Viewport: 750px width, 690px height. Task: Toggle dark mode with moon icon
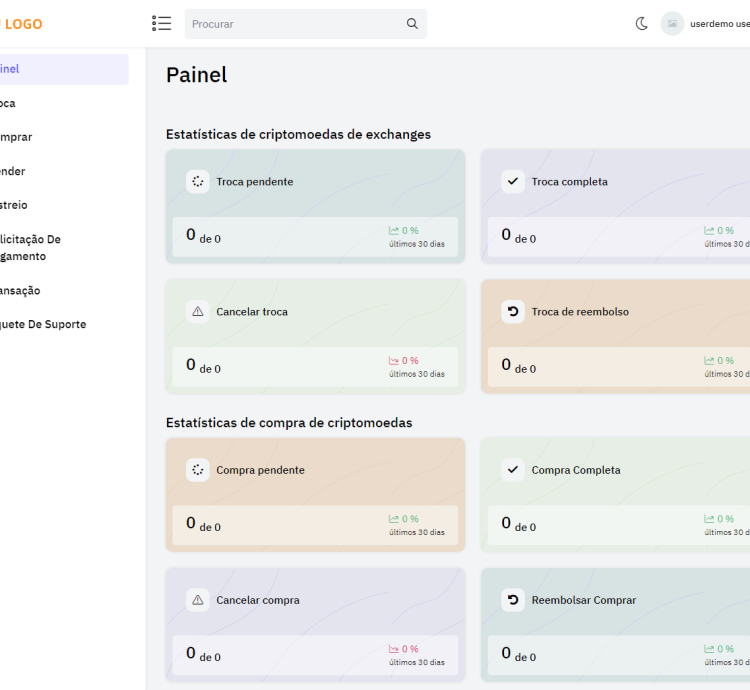642,24
